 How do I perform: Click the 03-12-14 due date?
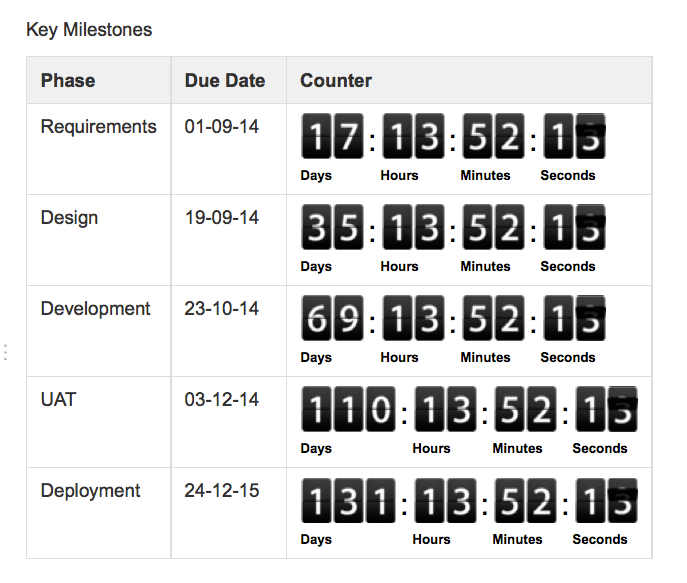click(x=222, y=400)
